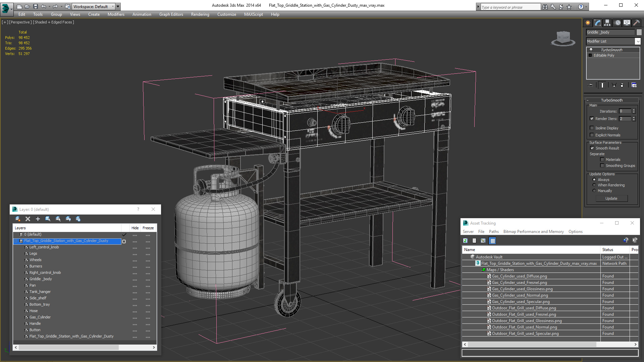
Task: Select the Gas_Cylinder object in layer list
Action: click(x=40, y=317)
